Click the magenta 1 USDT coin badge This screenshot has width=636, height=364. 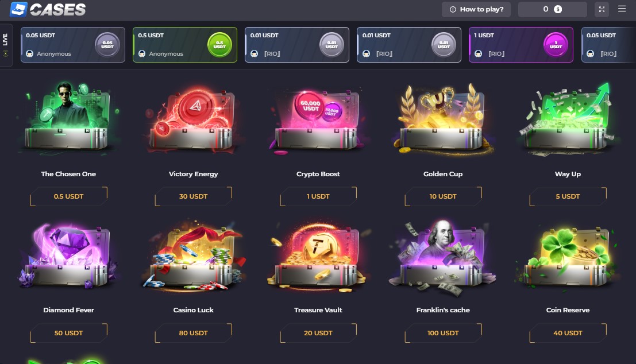click(556, 45)
